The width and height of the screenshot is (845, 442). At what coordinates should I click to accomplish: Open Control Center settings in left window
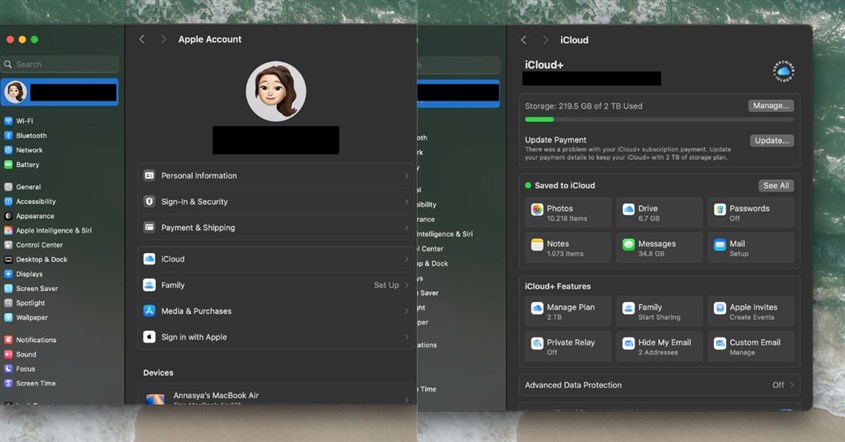click(33, 245)
